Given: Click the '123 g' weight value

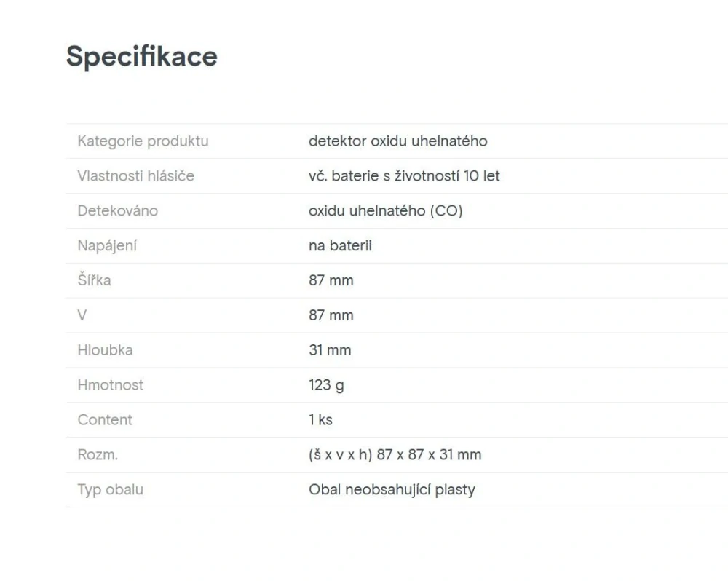Looking at the screenshot, I should pos(326,385).
